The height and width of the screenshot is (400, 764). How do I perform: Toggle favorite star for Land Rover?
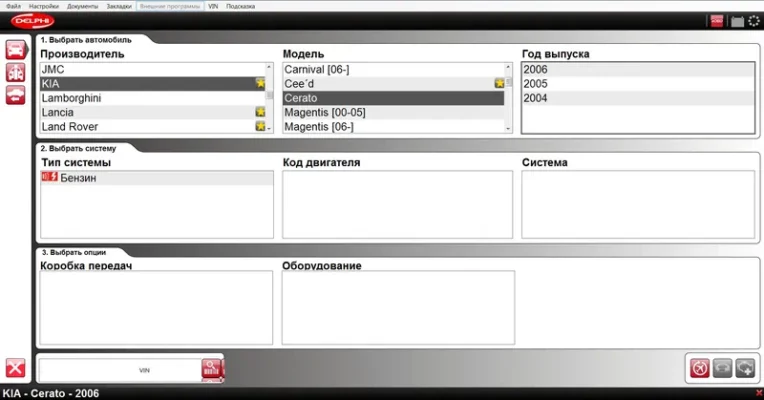(x=261, y=126)
